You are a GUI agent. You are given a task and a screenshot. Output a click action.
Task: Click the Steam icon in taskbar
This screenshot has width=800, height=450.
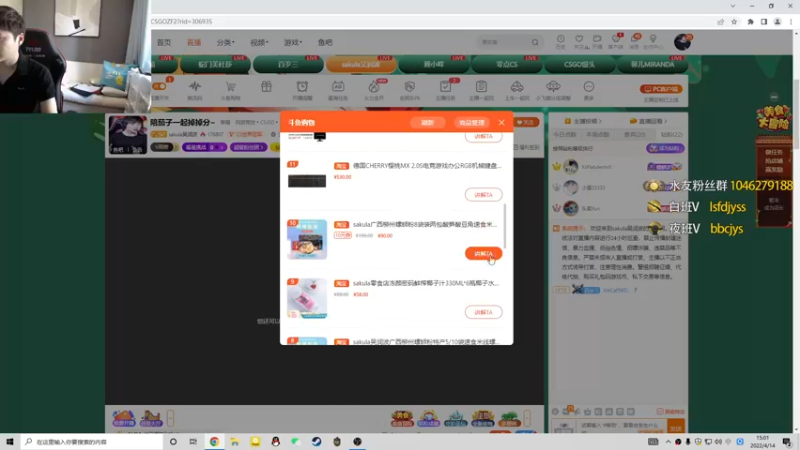pos(316,441)
